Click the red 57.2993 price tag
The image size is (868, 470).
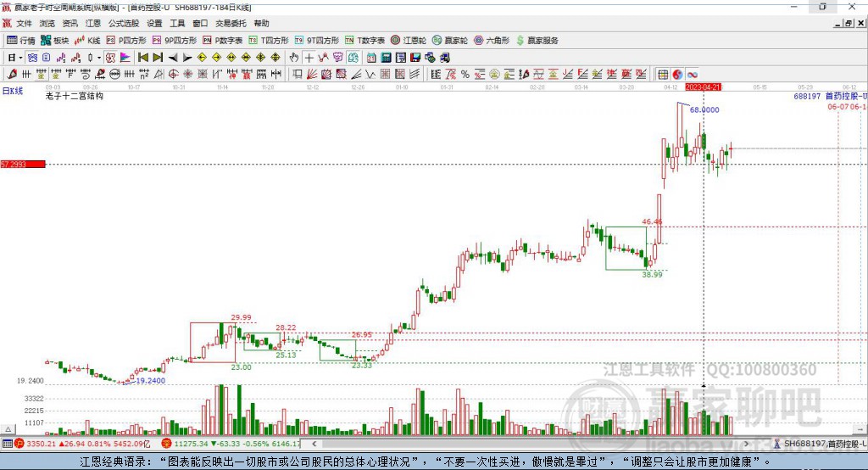[23, 164]
